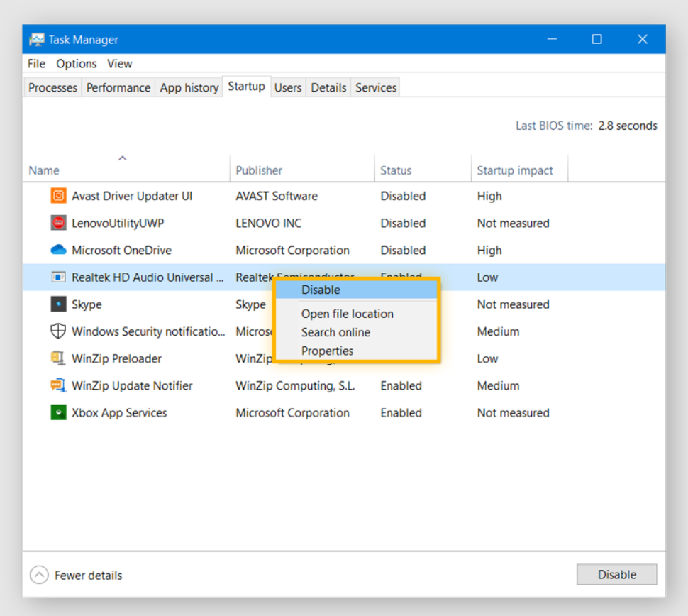Choose Properties in the context menu
The image size is (688, 616).
[356, 351]
